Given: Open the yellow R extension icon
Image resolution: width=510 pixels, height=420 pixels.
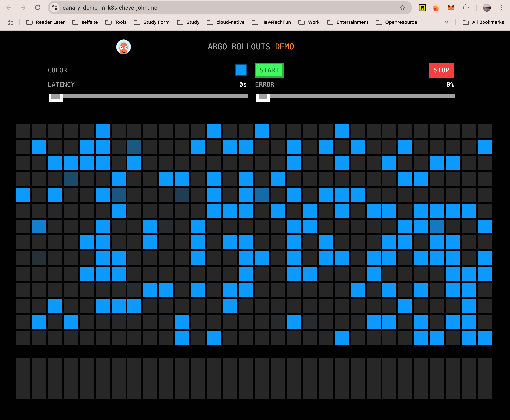Looking at the screenshot, I should pyautogui.click(x=422, y=8).
